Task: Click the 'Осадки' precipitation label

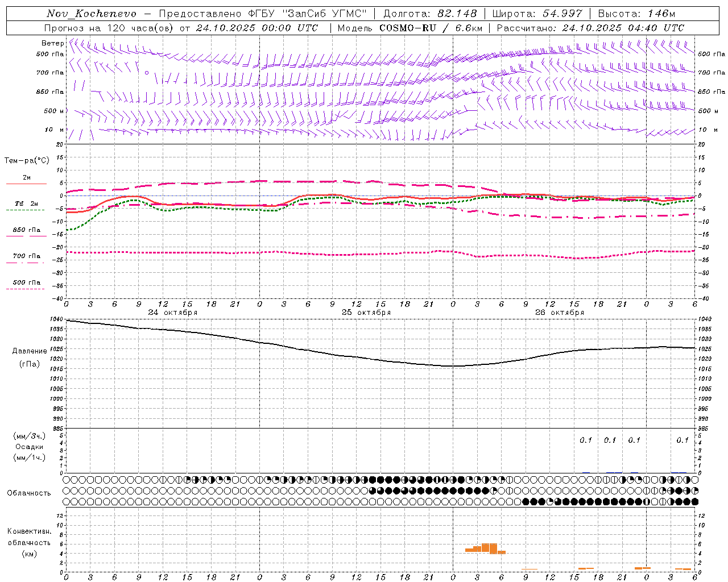Action: [29, 447]
